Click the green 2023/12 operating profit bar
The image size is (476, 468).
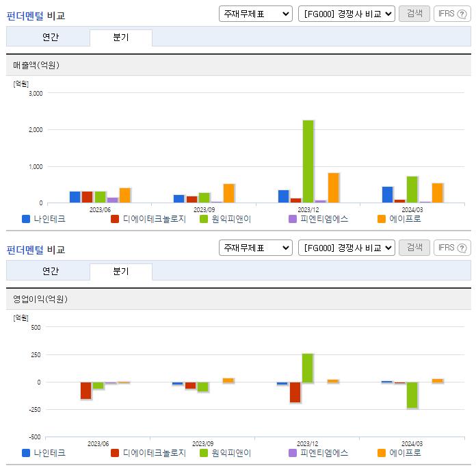[x=308, y=368]
